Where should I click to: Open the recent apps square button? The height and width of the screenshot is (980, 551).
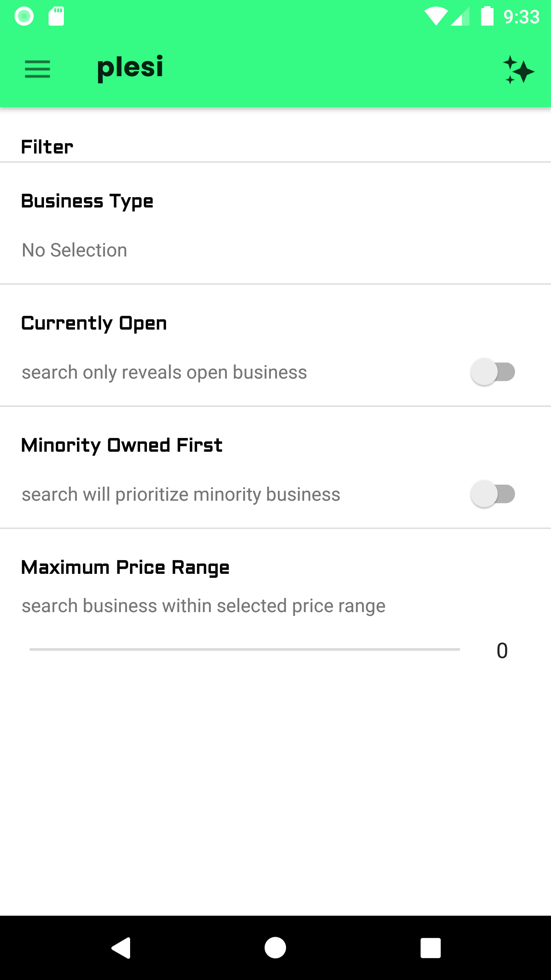[x=430, y=948]
